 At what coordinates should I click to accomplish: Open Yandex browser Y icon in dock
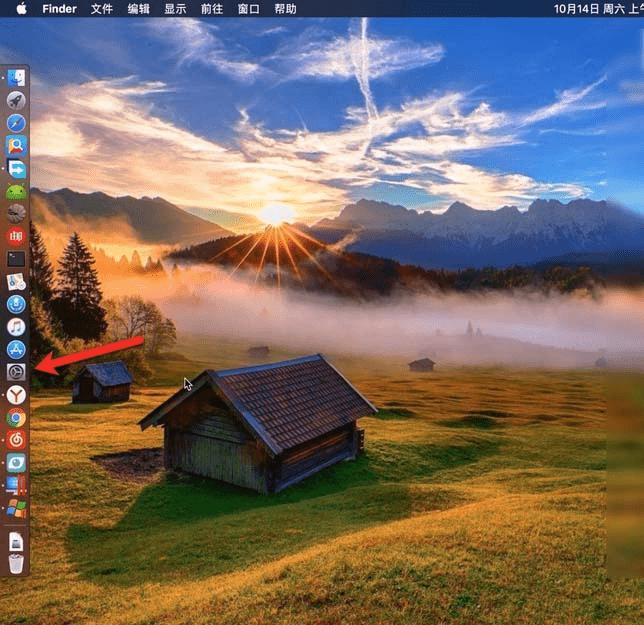[x=16, y=395]
